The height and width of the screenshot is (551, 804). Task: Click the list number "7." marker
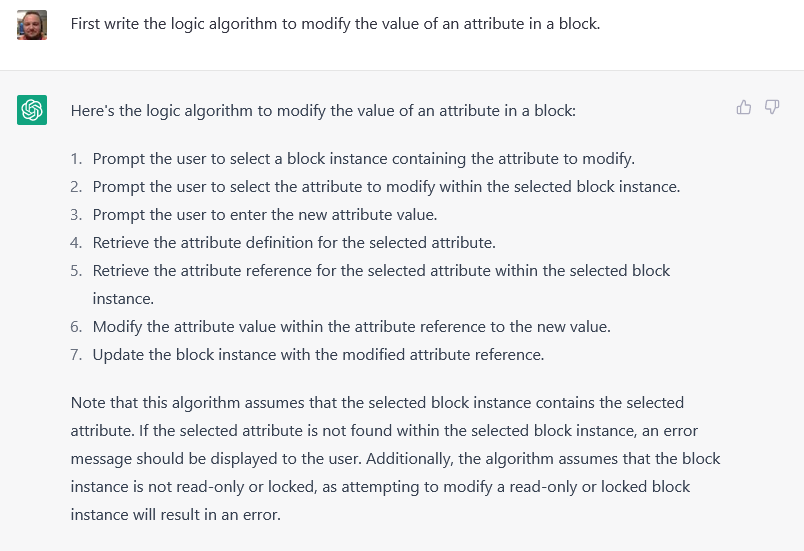[76, 355]
